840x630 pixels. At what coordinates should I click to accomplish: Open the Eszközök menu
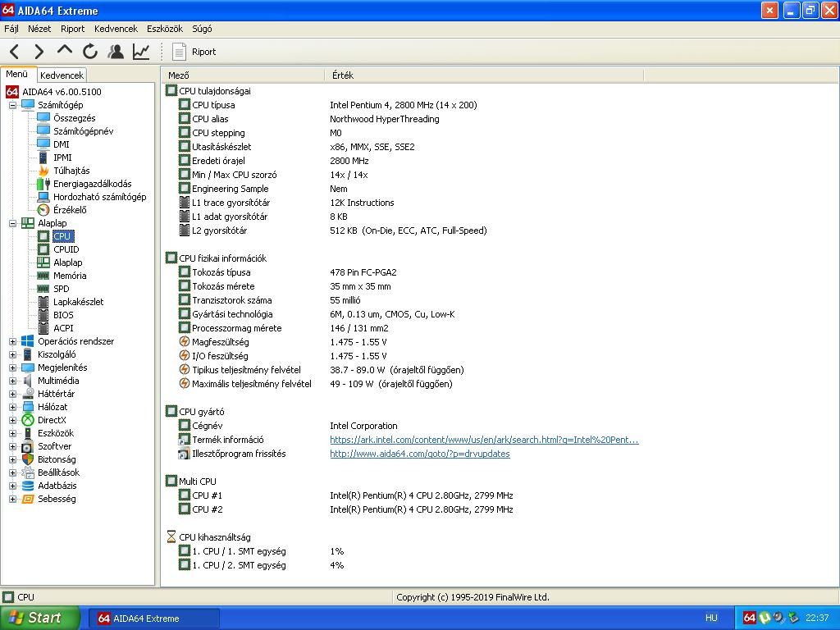tap(164, 29)
